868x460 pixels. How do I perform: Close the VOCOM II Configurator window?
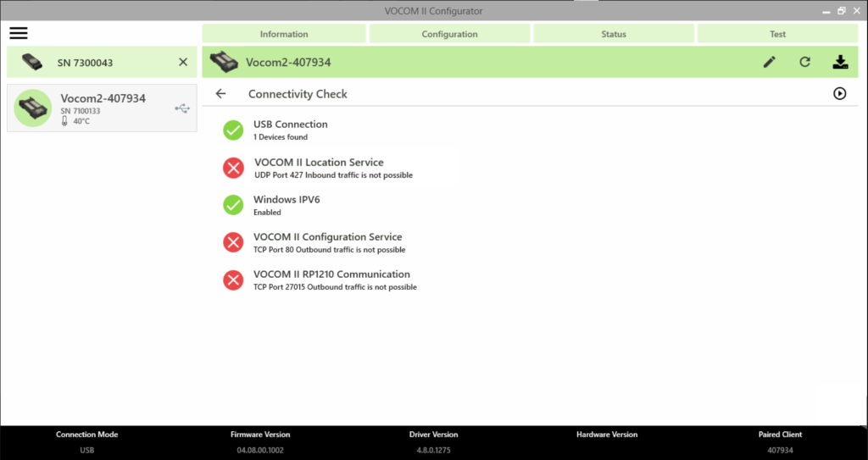point(856,10)
